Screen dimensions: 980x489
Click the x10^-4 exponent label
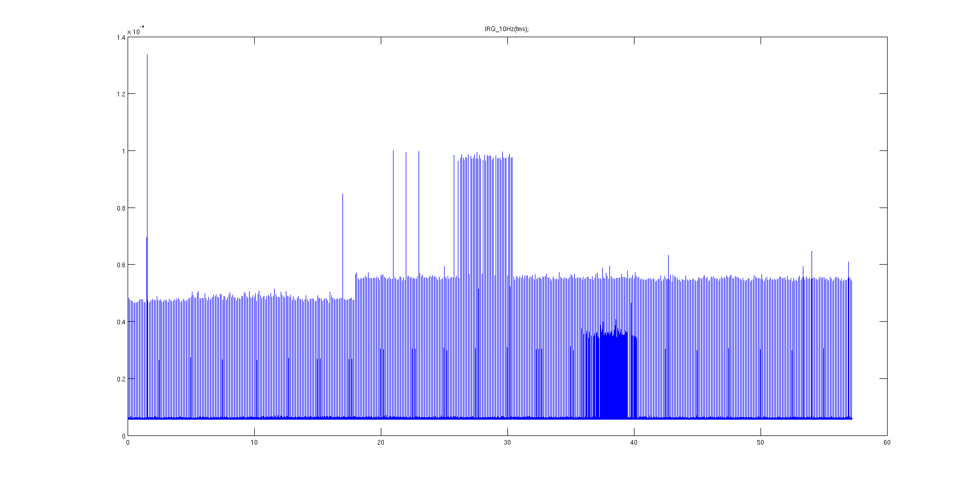coord(135,31)
